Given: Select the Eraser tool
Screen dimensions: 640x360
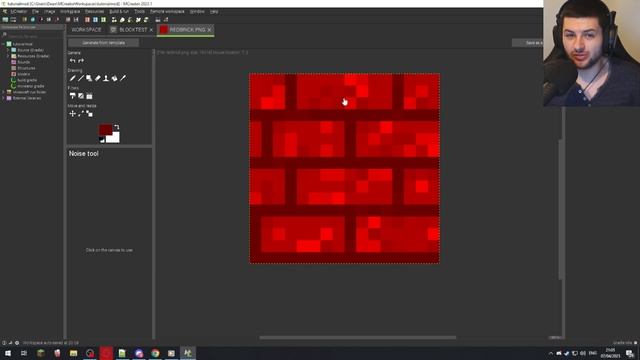Looking at the screenshot, I should click(x=98, y=78).
